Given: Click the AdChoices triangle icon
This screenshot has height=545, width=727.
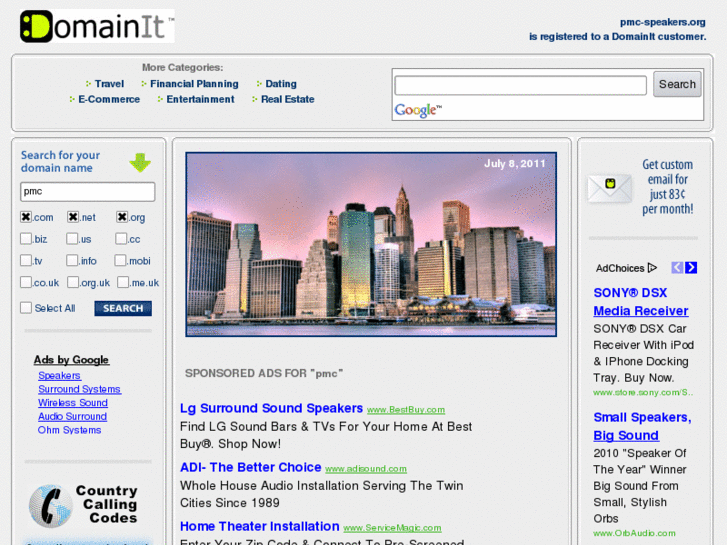Looking at the screenshot, I should click(652, 268).
